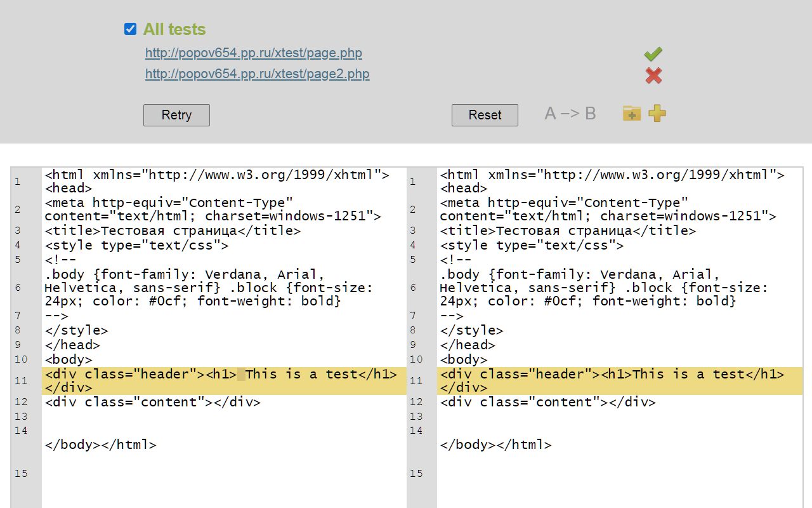Viewport: 812px width, 508px height.
Task: Click the title tag line in left pane
Action: click(x=173, y=231)
